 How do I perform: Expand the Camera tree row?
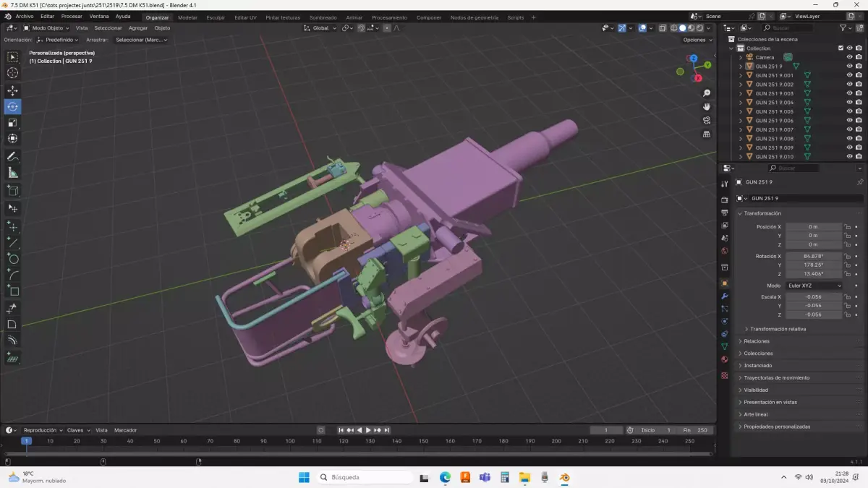tap(741, 57)
